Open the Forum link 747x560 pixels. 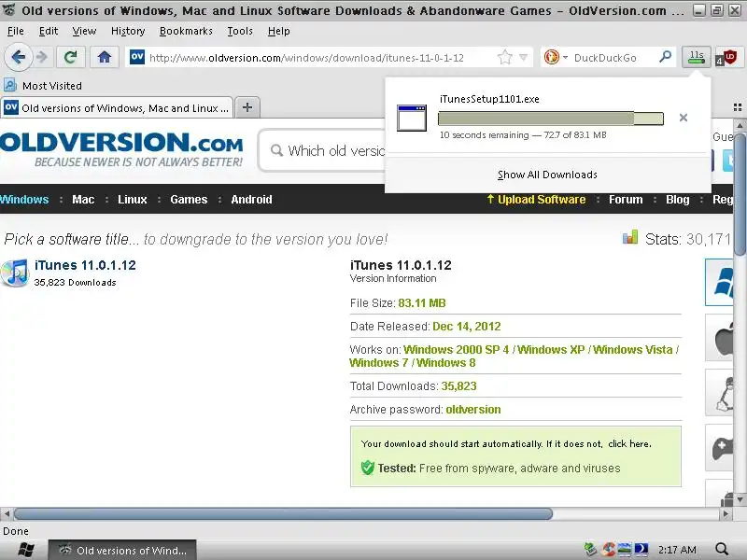626,199
